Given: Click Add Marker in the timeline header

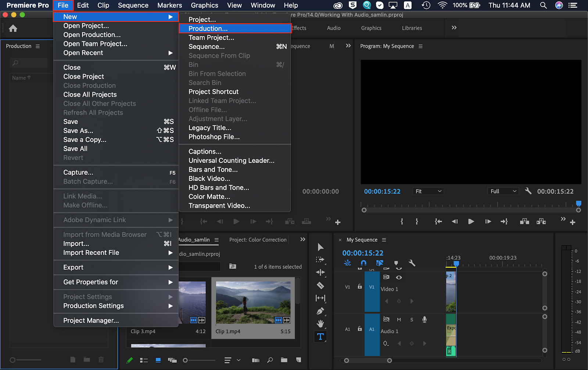Looking at the screenshot, I should pos(396,263).
